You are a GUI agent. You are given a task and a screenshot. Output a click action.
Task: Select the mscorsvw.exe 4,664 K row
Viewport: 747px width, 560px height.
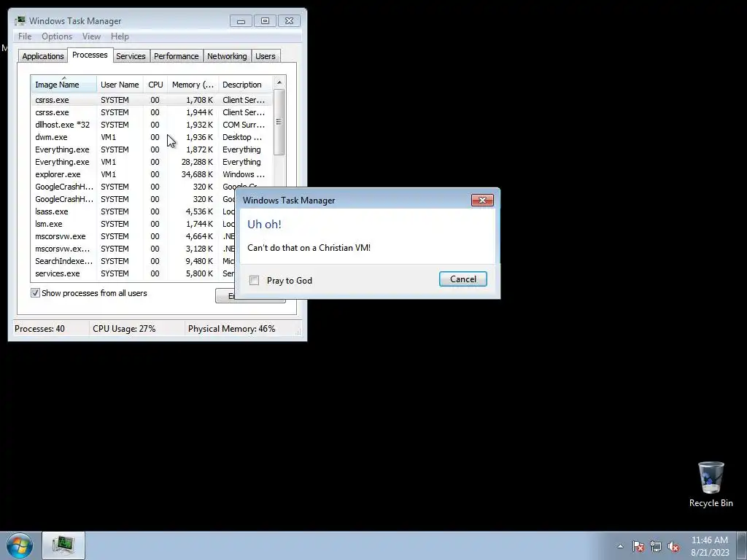[x=133, y=236]
